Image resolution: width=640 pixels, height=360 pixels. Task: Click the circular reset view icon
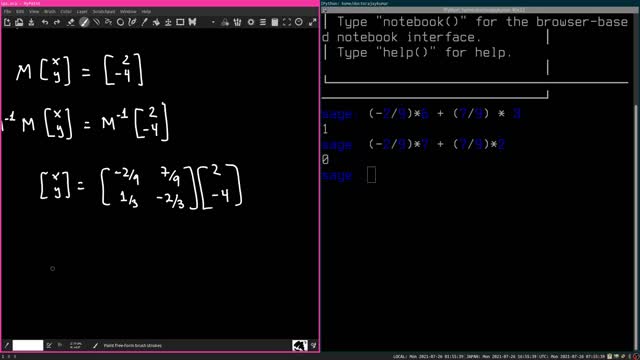tap(299, 22)
